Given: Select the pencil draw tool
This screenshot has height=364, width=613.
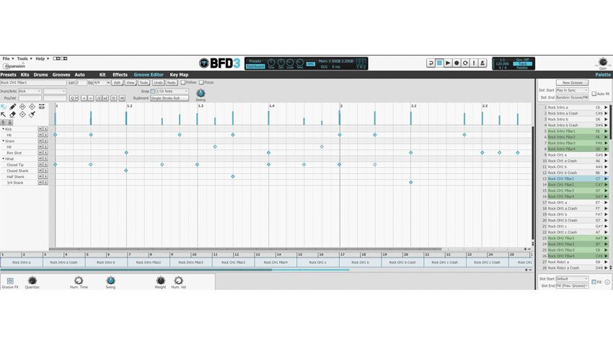Looking at the screenshot, I should pyautogui.click(x=13, y=107).
